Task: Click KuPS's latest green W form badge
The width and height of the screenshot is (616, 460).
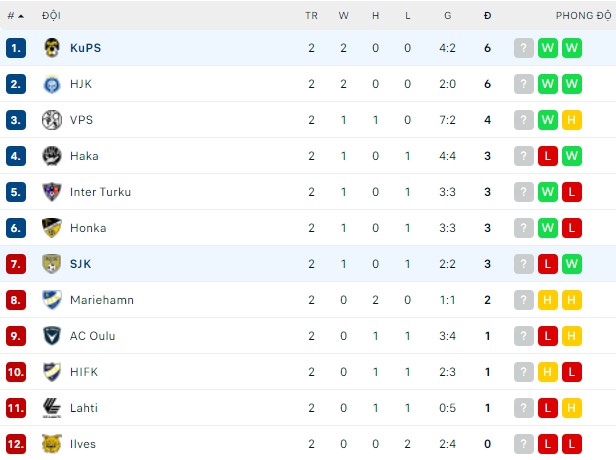Action: tap(572, 48)
